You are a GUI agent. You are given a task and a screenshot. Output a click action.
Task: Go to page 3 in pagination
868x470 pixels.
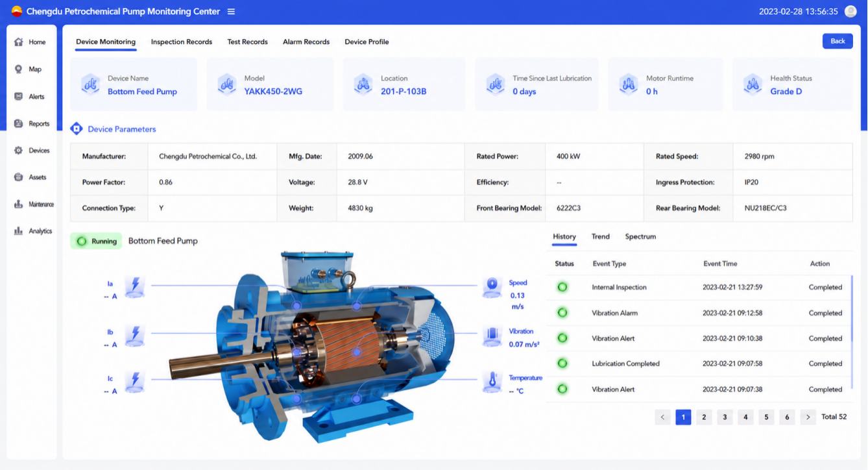(725, 417)
